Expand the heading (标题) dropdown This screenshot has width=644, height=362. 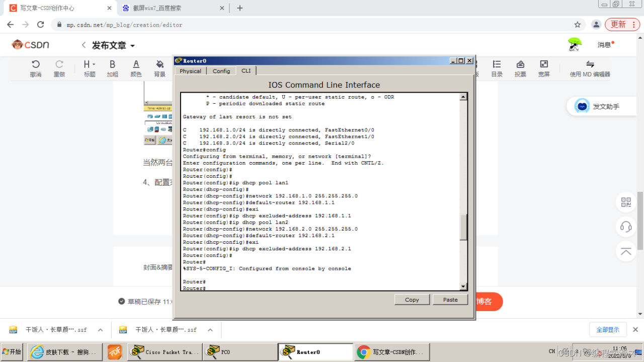pyautogui.click(x=90, y=64)
